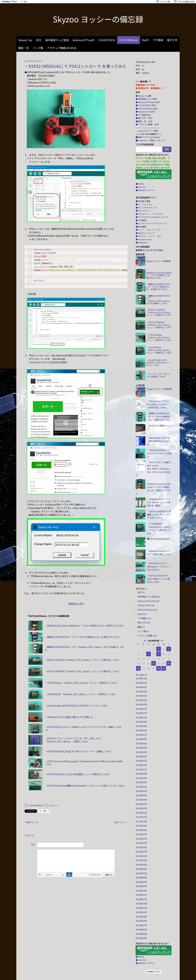Click the X ポスト share button
This screenshot has height=980, width=196.
[x=31, y=811]
